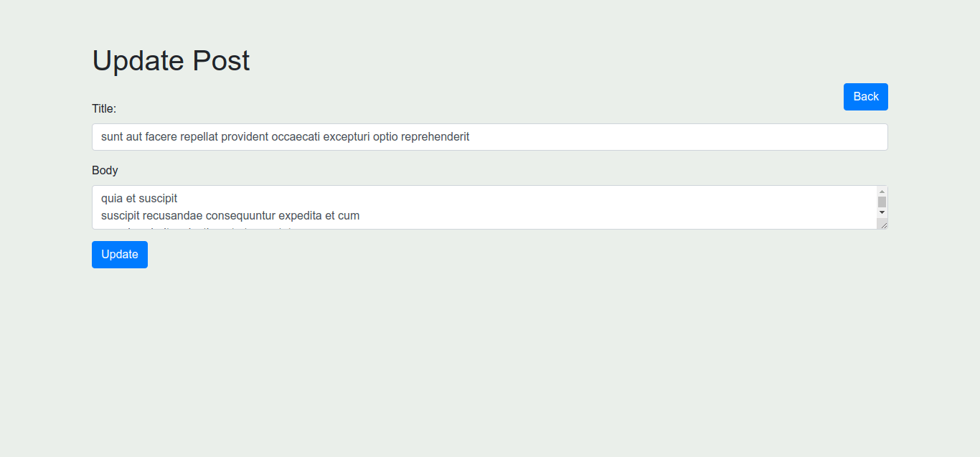Place cursor on "sunt" in the title
Image resolution: width=980 pixels, height=457 pixels.
(112, 137)
